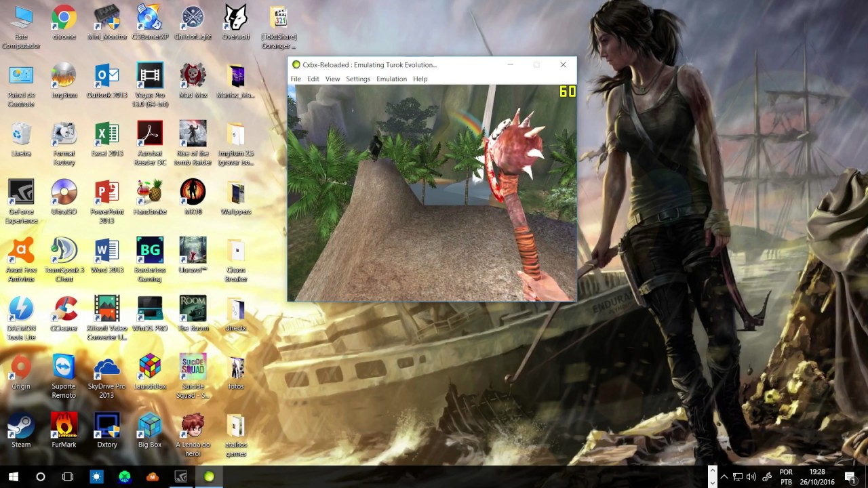Click the Cxbx-Reloaded title bar app icon
Screen dimensions: 868x488
[296, 65]
